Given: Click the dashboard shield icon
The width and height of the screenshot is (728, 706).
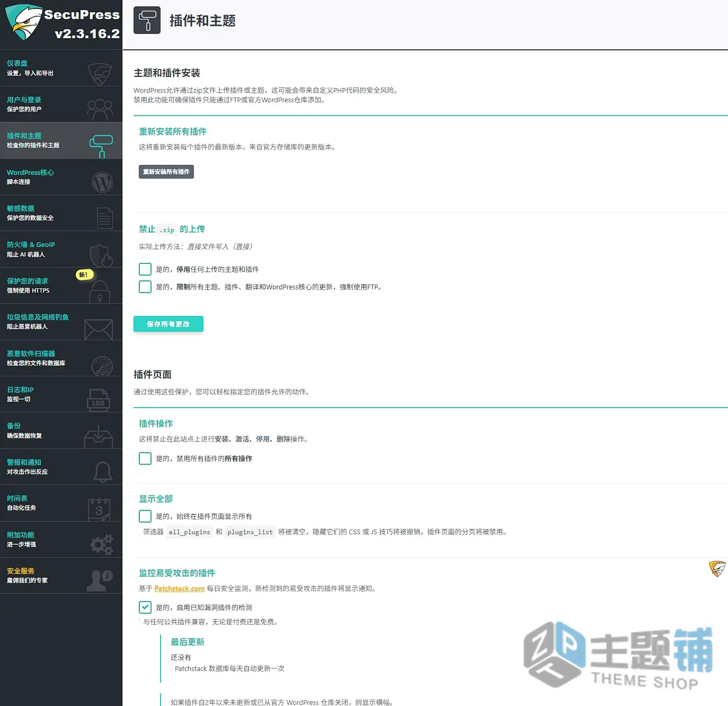Looking at the screenshot, I should click(100, 74).
